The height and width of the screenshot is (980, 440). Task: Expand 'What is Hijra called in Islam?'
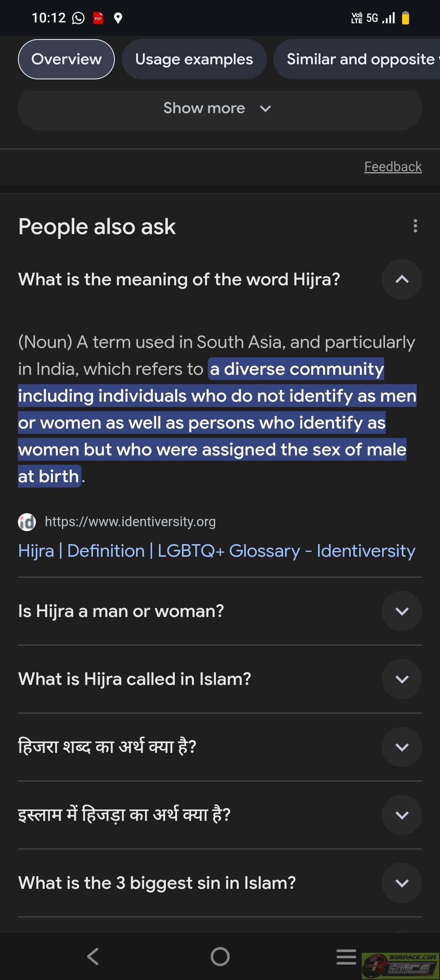point(402,679)
